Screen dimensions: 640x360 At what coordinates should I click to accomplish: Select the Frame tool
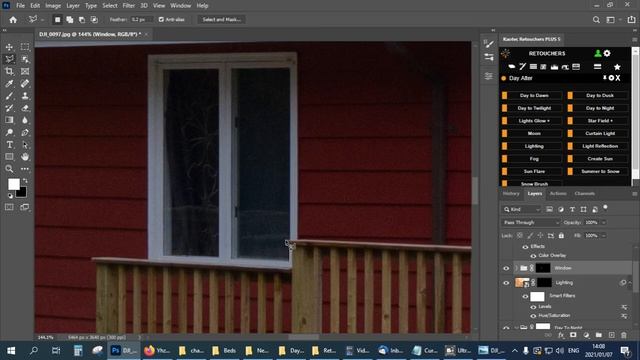[25, 71]
